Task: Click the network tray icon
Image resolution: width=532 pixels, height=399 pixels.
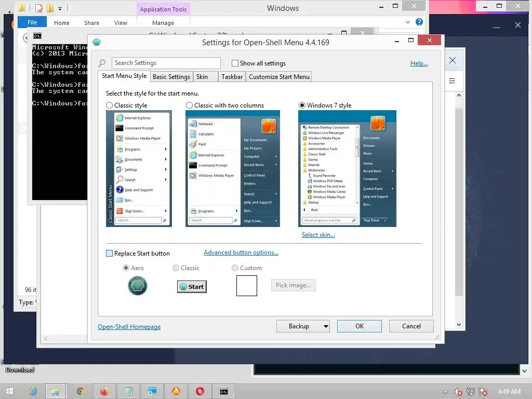Action: pyautogui.click(x=471, y=392)
